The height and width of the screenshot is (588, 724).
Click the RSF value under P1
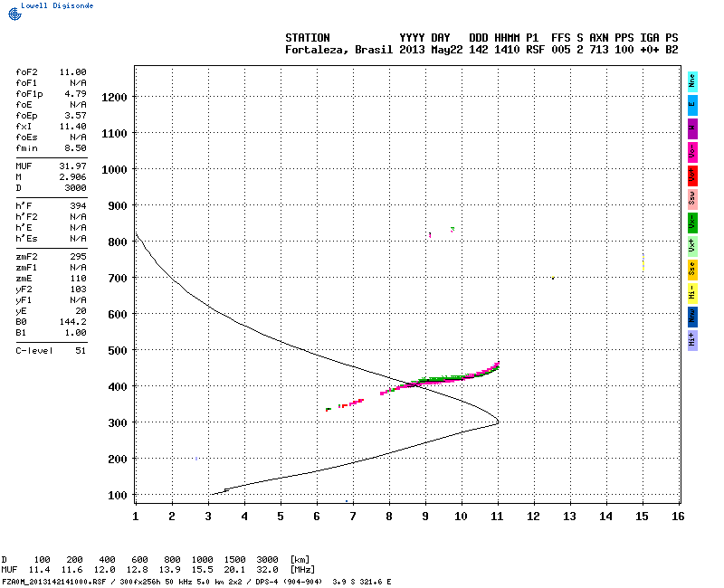[x=536, y=50]
